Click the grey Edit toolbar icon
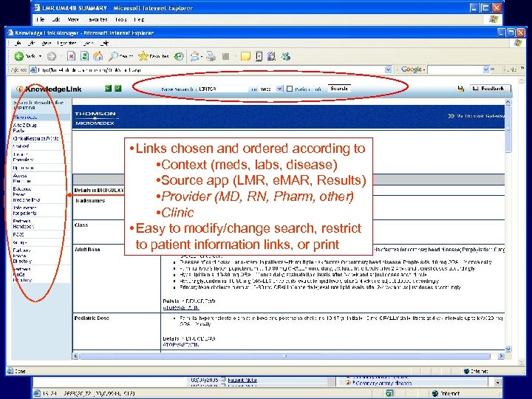This screenshot has height=399, width=532. pos(225,56)
